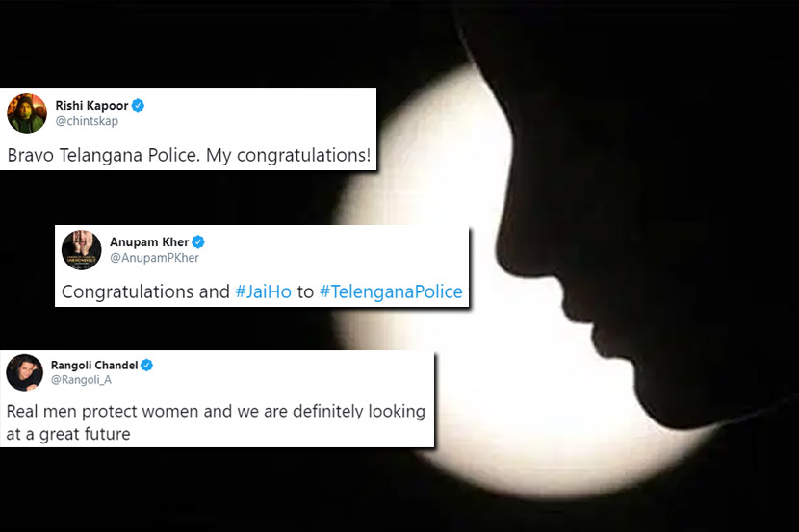Click the verified badge beside Anupam Kher
Viewport: 799px width, 532px height.
pyautogui.click(x=198, y=241)
